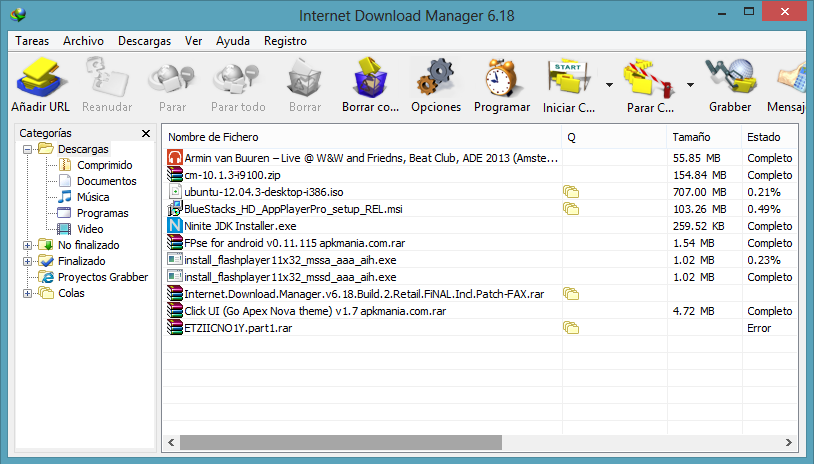This screenshot has width=814, height=464.
Task: Click the queue icon in BlueStacks row
Action: pyautogui.click(x=571, y=209)
